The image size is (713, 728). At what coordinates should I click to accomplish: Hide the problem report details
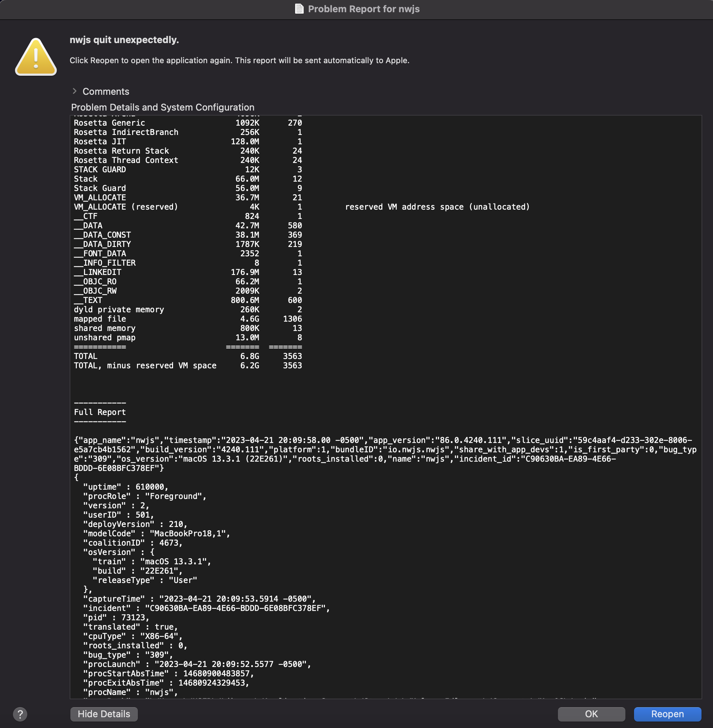[x=104, y=714]
